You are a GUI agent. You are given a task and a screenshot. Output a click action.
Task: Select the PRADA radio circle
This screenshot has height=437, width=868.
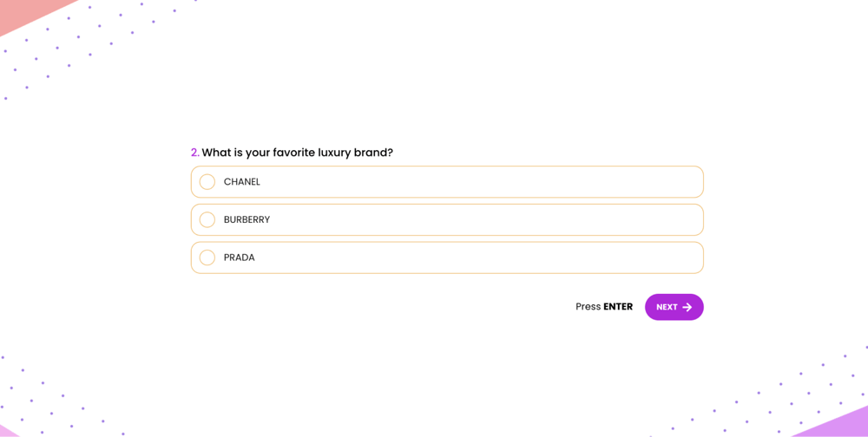pyautogui.click(x=207, y=258)
